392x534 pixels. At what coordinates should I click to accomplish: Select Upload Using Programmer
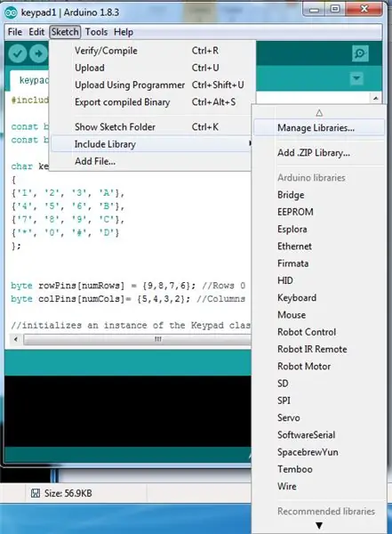[x=153, y=85]
